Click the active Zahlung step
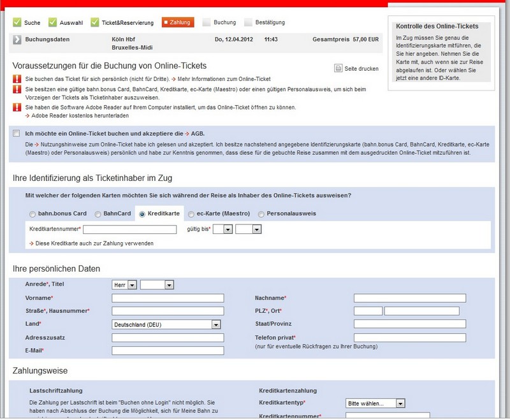The height and width of the screenshot is (420, 510). [x=178, y=22]
